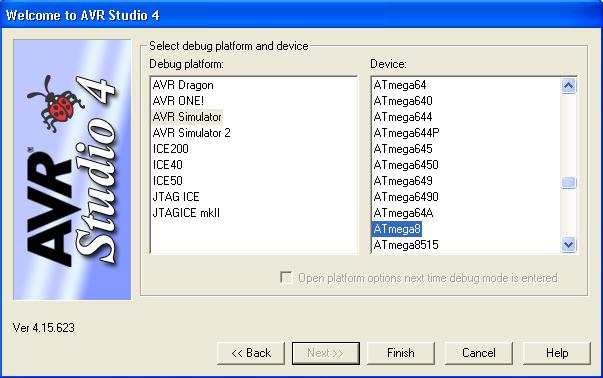Select ICE50 debug platform

point(168,181)
